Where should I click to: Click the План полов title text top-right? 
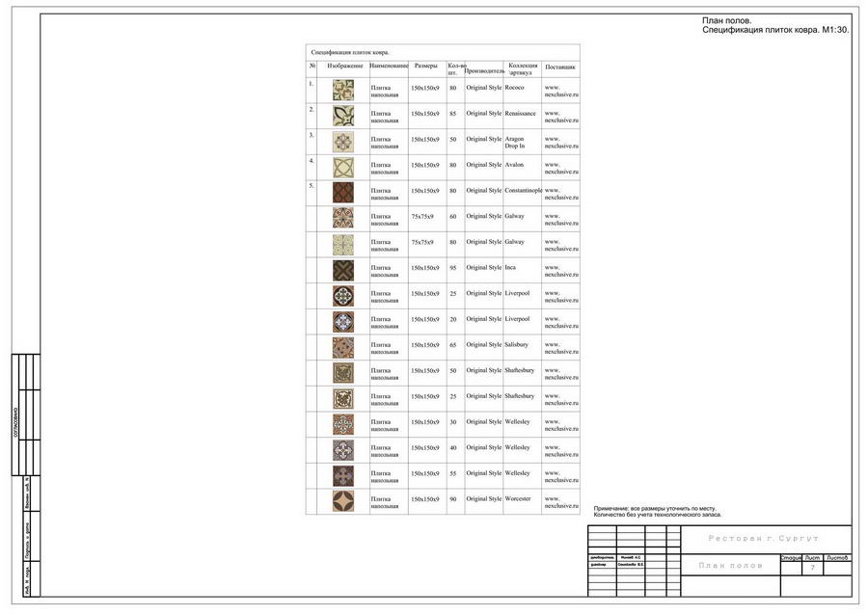coord(727,20)
